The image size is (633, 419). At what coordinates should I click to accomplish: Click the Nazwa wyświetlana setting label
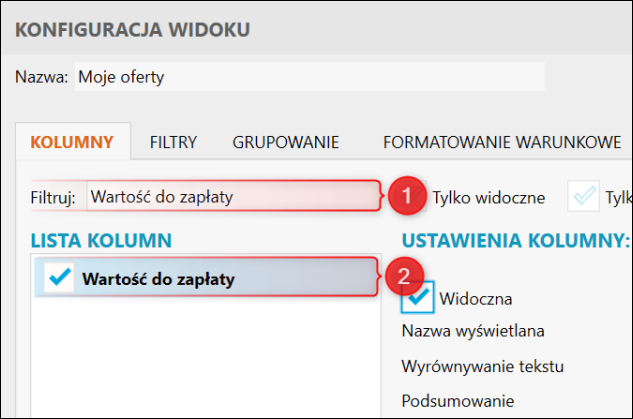point(465,331)
